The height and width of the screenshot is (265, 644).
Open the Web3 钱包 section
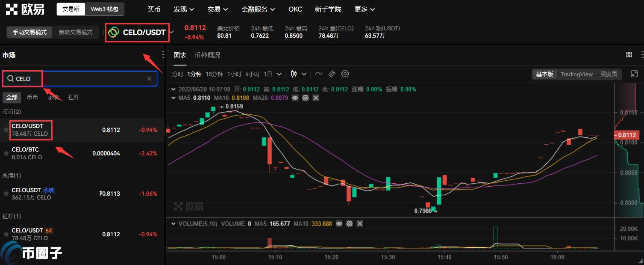tap(104, 9)
